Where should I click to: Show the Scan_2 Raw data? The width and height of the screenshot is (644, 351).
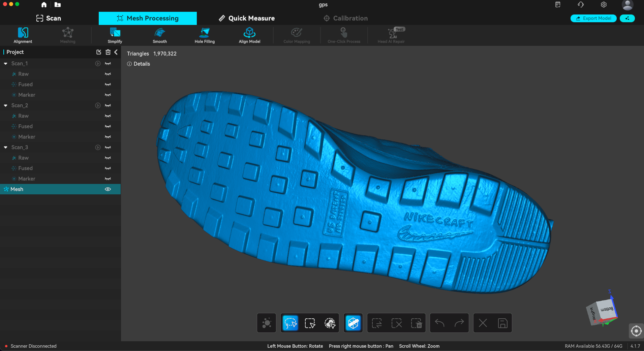tap(108, 116)
